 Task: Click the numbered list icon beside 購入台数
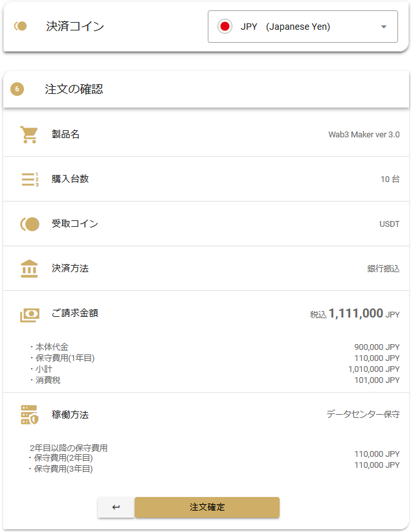point(30,179)
